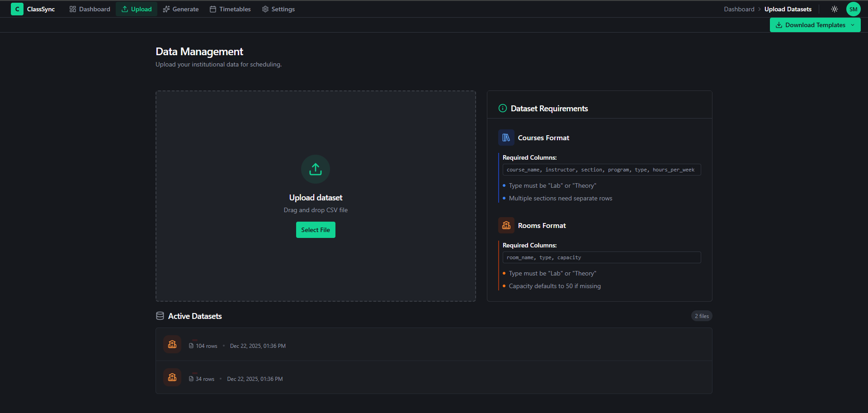Click the Courses Format books icon

click(x=506, y=138)
